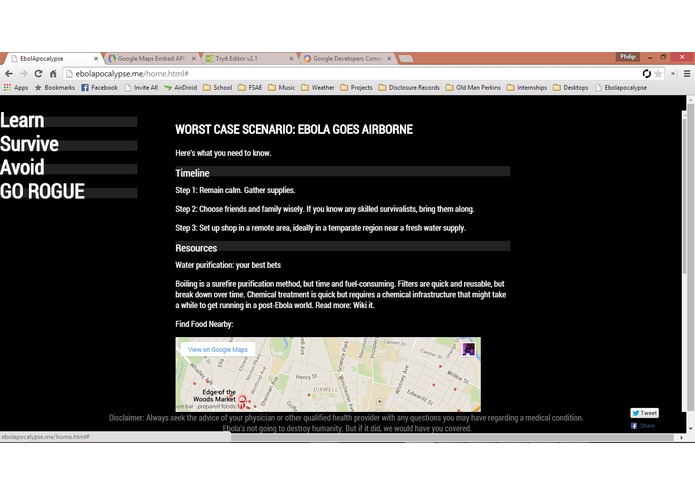695x494 pixels.
Task: Click the Find Food Nearby label
Action: (x=204, y=324)
